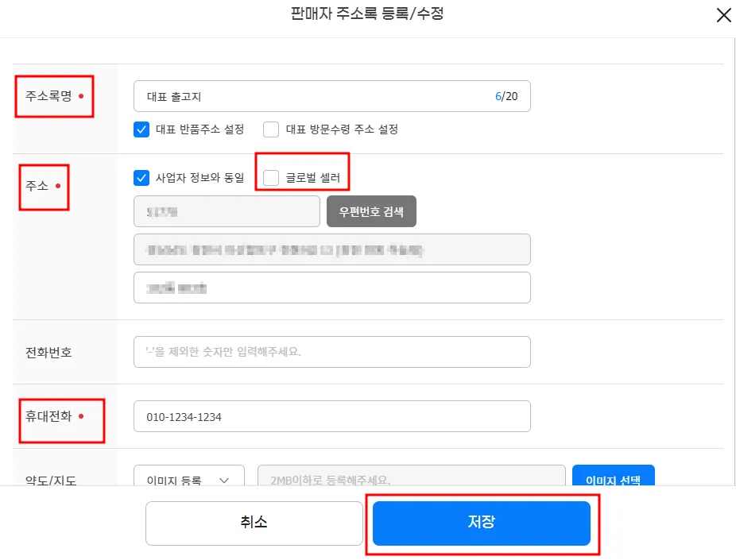
Task: Save the address with 저장 button
Action: pos(481,523)
